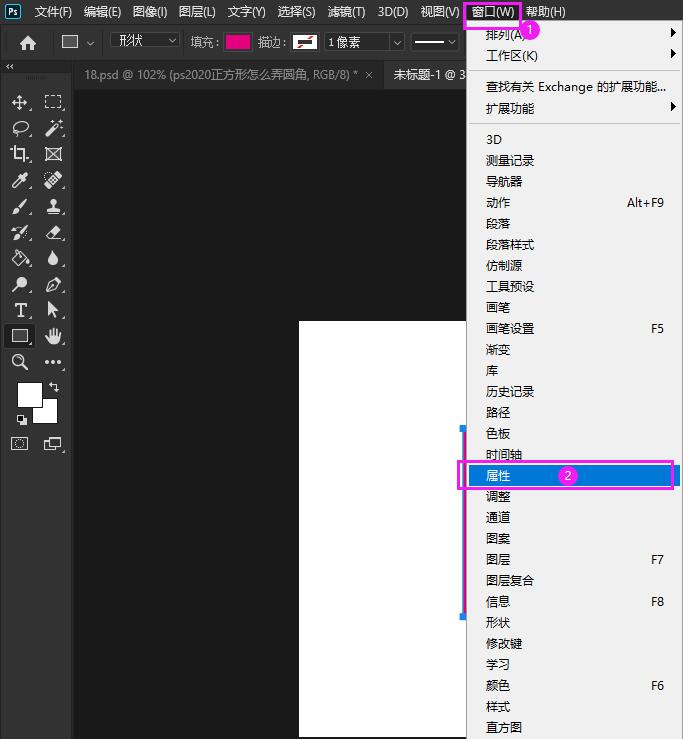Choose 查找有关 Exchange 的扩展功能 entry

pos(574,87)
